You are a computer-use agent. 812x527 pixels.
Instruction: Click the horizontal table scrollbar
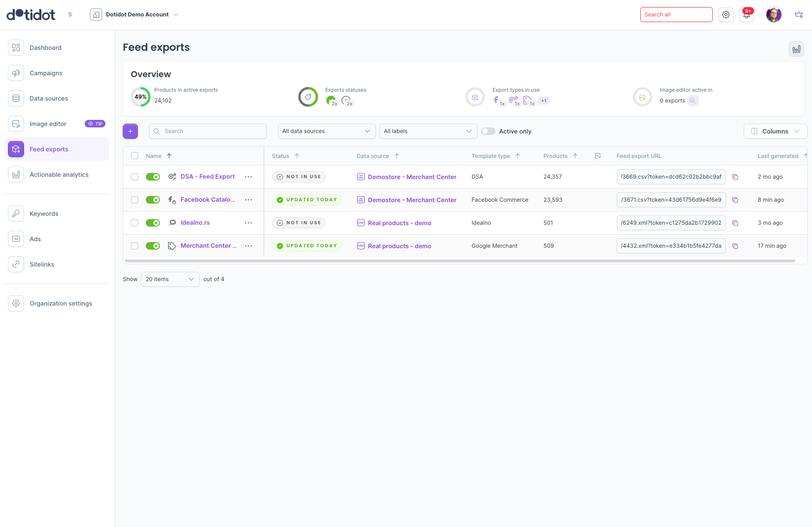460,260
